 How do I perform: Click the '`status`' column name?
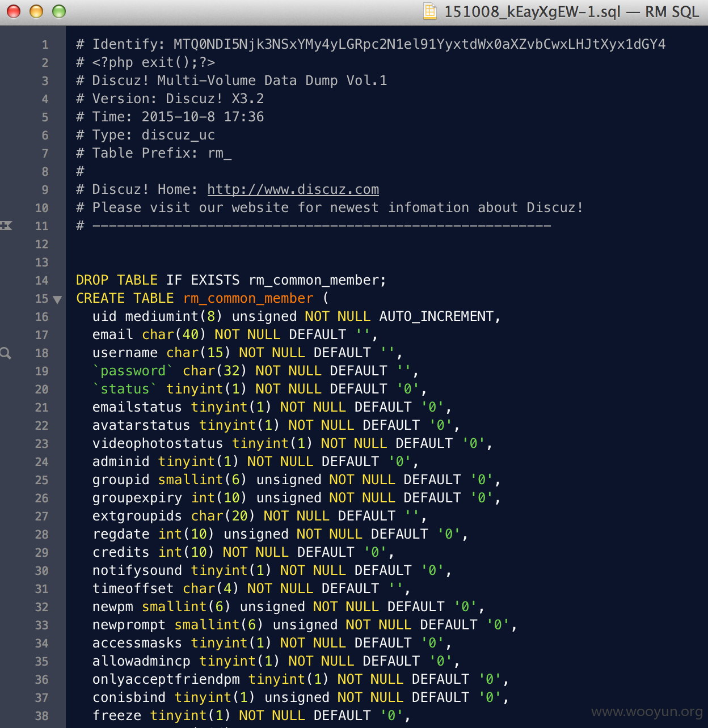[125, 389]
